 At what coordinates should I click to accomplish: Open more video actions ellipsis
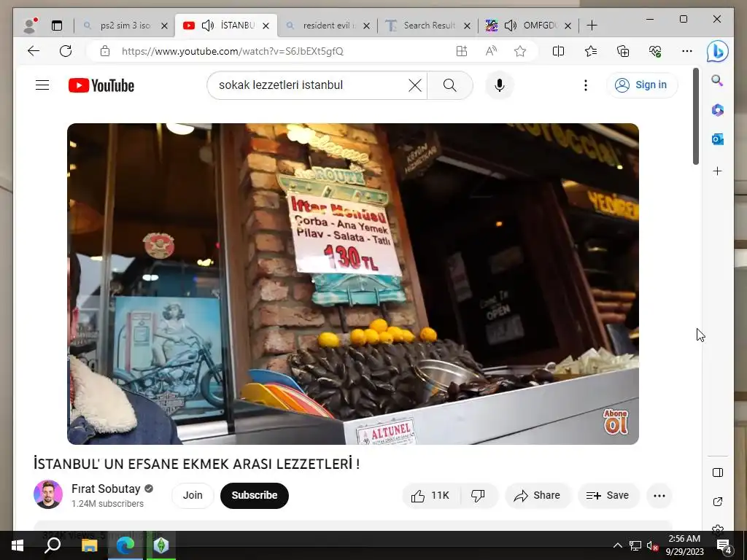pyautogui.click(x=659, y=496)
